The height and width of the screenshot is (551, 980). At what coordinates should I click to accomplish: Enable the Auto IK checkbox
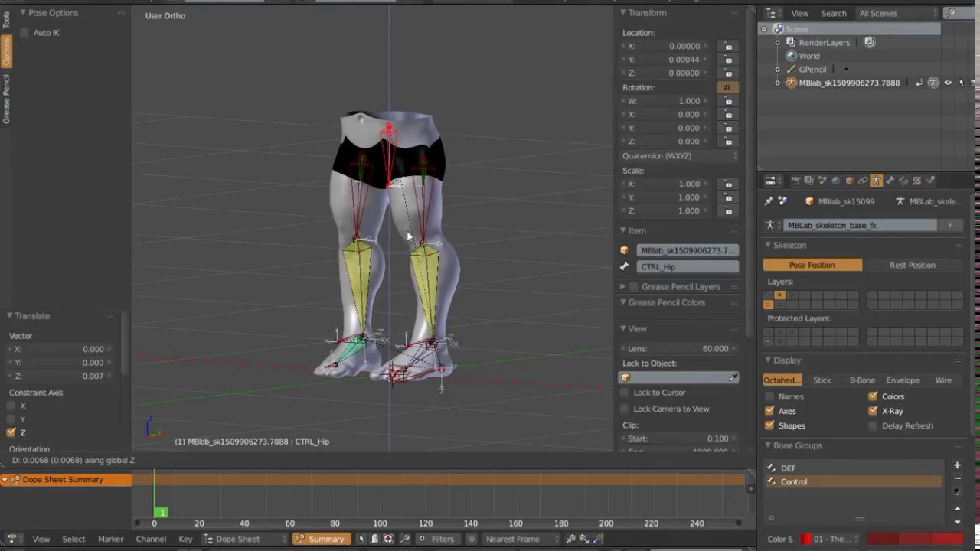24,33
